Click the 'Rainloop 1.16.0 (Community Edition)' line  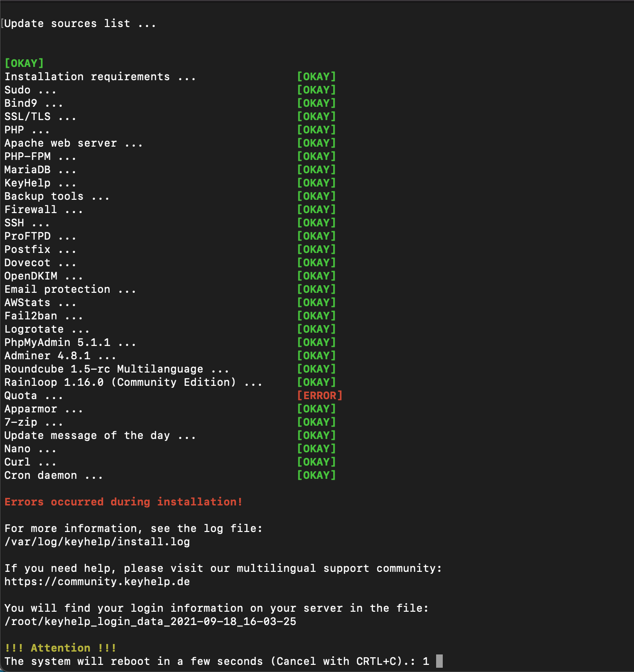point(133,383)
